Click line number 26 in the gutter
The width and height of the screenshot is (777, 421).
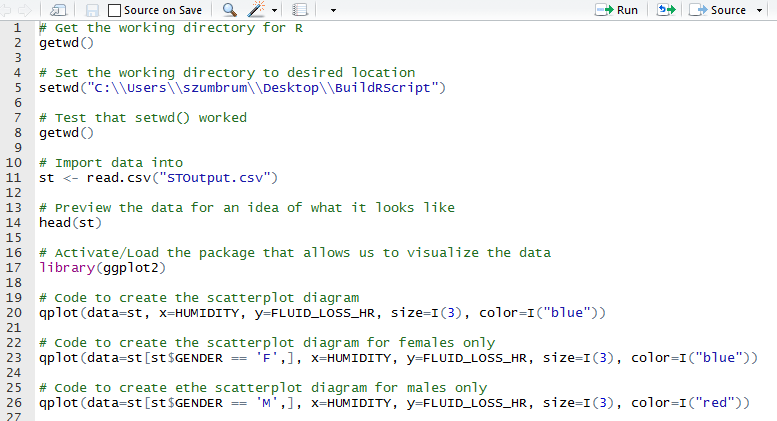[x=14, y=403]
